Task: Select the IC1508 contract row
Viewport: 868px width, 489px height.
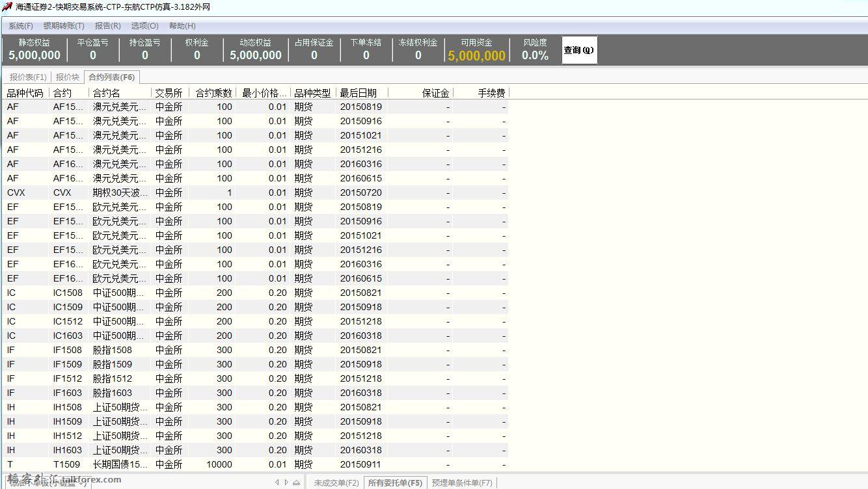Action: (255, 293)
